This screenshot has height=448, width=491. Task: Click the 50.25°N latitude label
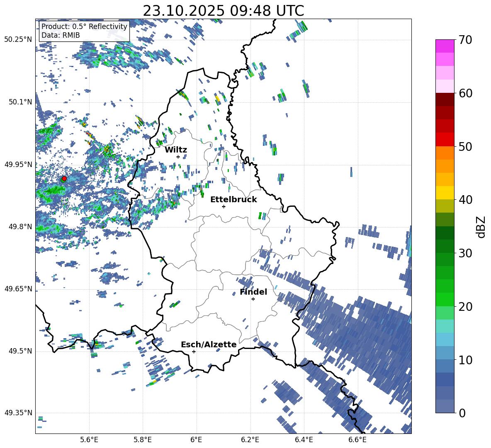point(18,40)
